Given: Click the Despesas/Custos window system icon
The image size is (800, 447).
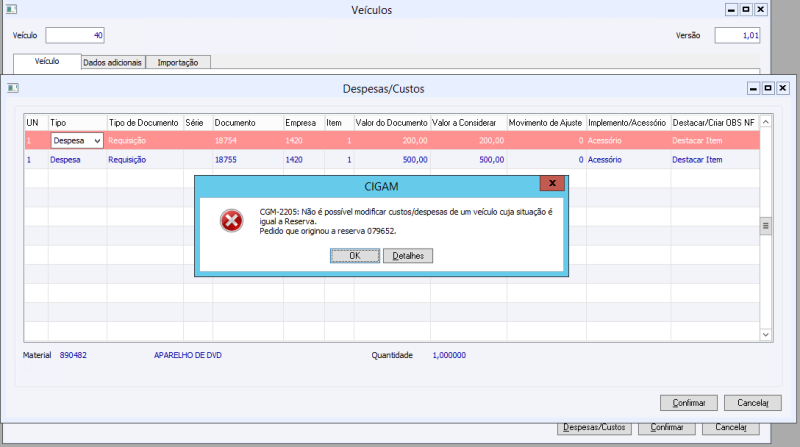Looking at the screenshot, I should (x=13, y=88).
